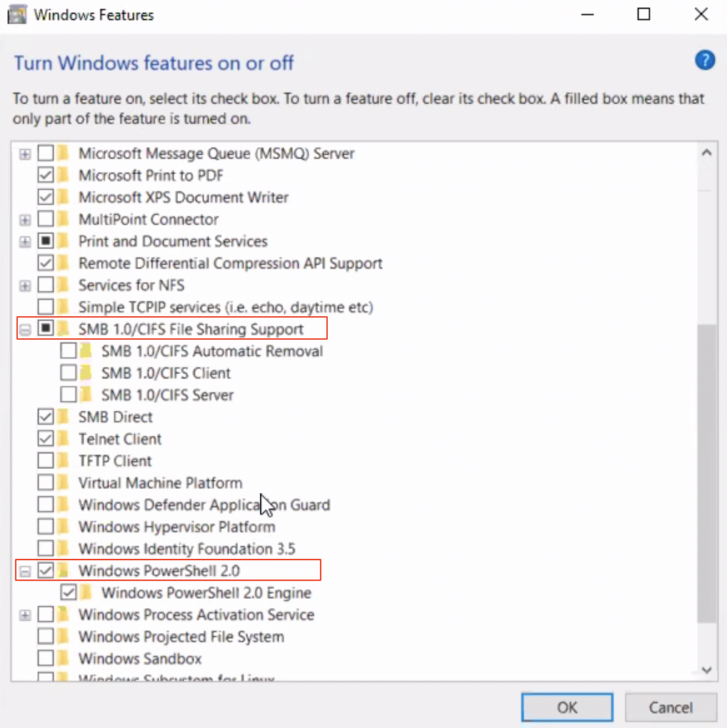Viewport: 727px width, 728px height.
Task: Click folder icon beside Windows Defender Application Guard
Action: (x=64, y=504)
